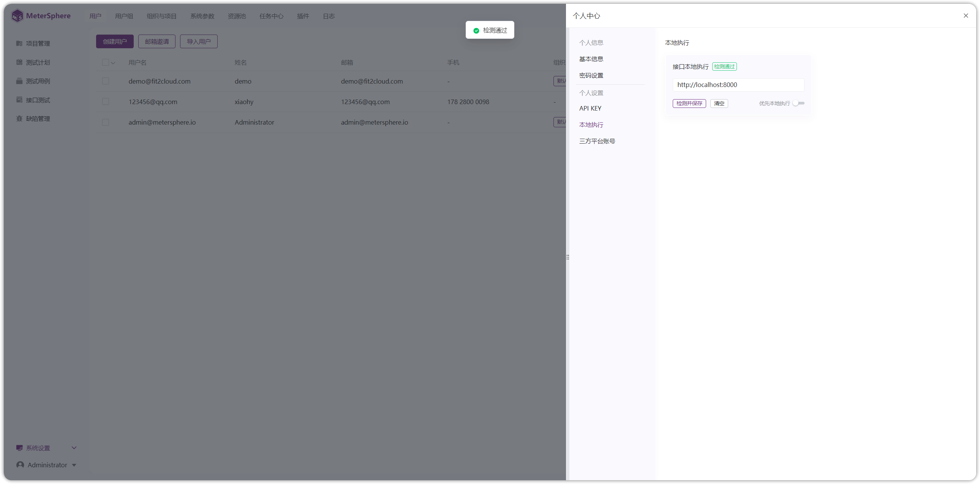Switch to the 任务中心 tab
The image size is (980, 484).
click(271, 16)
